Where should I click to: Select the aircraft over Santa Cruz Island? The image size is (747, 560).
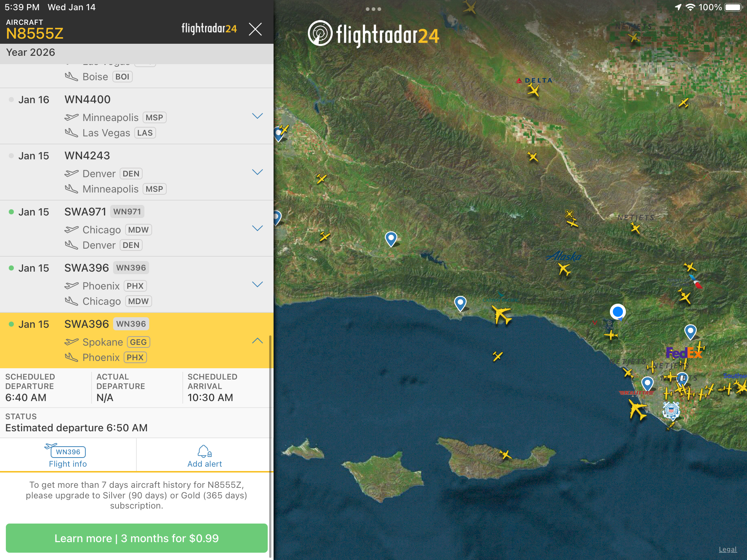[506, 454]
